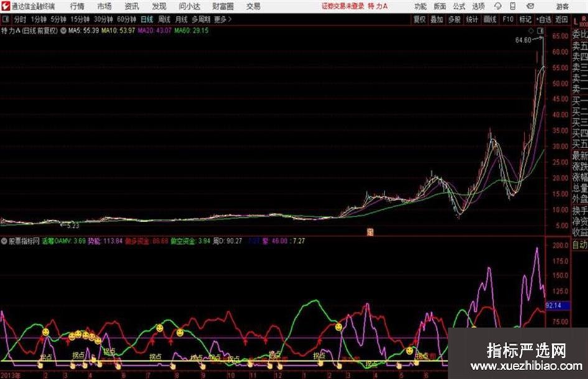This screenshot has height=379, width=588.
Task: Open 股票指标网 sub-indicator dropdown arrow
Action: tap(4, 241)
